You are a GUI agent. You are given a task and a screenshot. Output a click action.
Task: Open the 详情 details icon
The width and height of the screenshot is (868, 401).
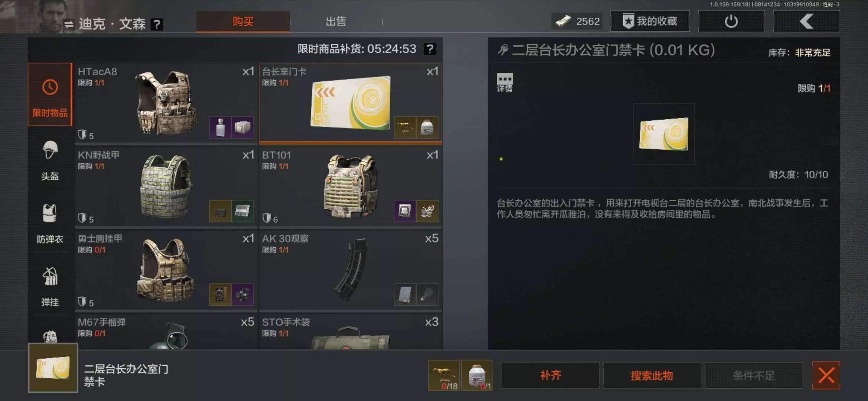point(504,82)
